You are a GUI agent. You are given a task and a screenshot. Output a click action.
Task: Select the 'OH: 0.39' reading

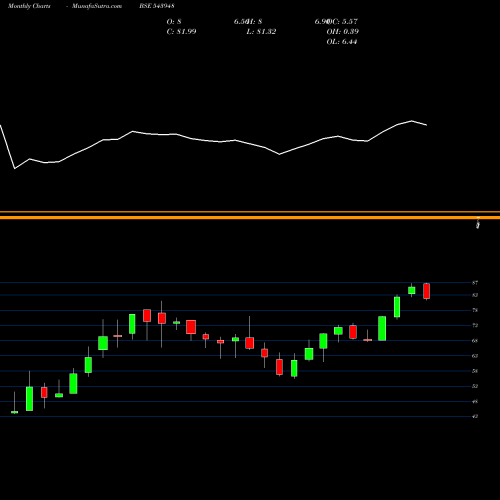(x=342, y=32)
